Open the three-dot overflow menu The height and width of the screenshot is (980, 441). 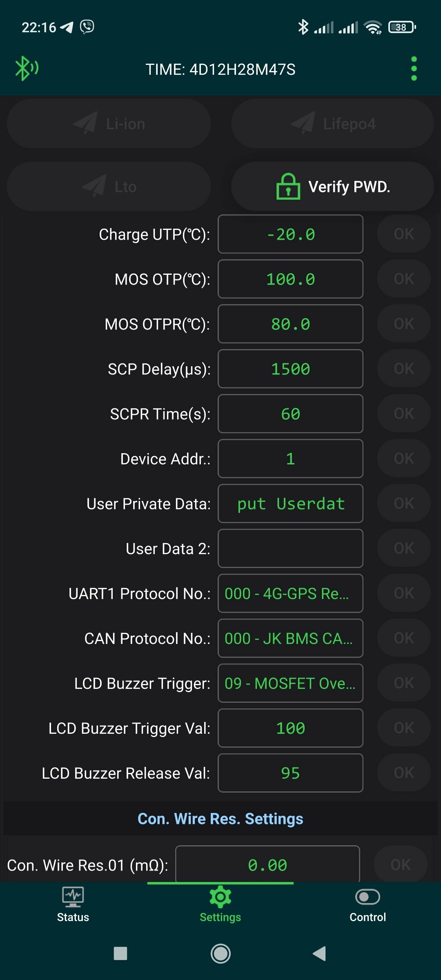414,69
